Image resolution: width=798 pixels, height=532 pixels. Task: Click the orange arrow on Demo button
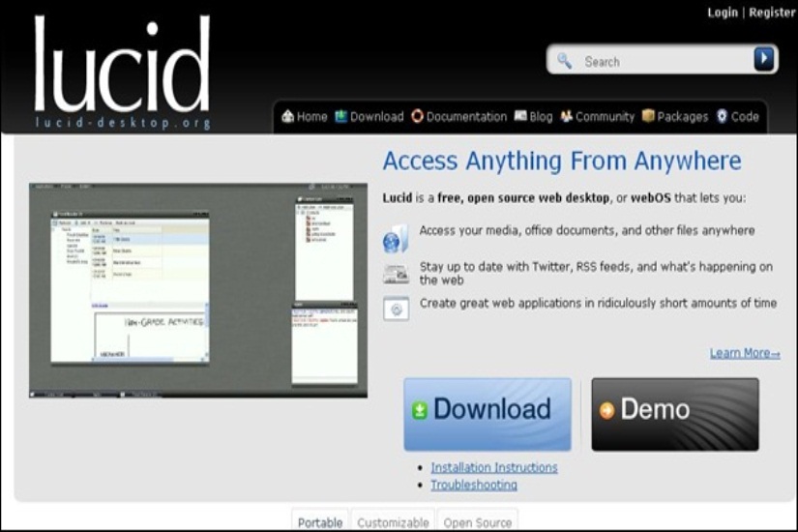[x=606, y=410]
